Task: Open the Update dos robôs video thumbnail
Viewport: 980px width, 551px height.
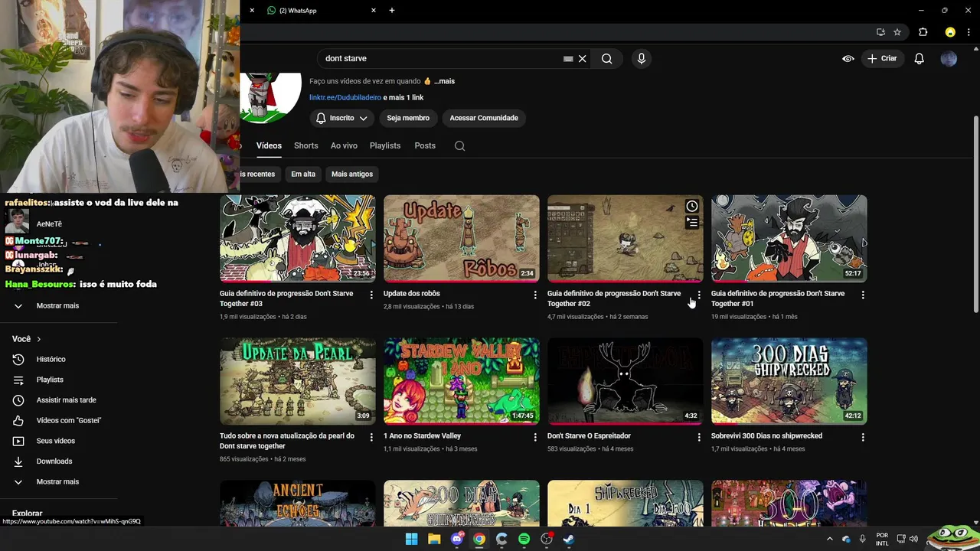Action: coord(462,239)
